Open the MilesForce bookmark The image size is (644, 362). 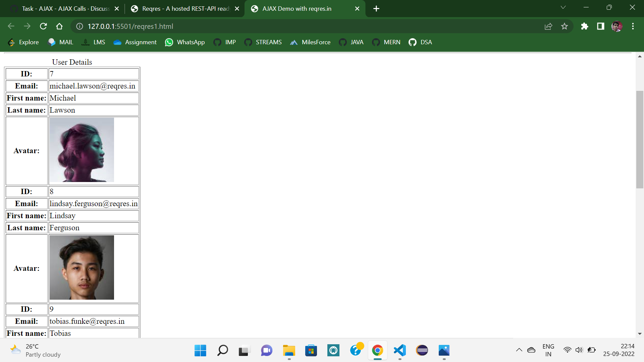click(x=310, y=42)
